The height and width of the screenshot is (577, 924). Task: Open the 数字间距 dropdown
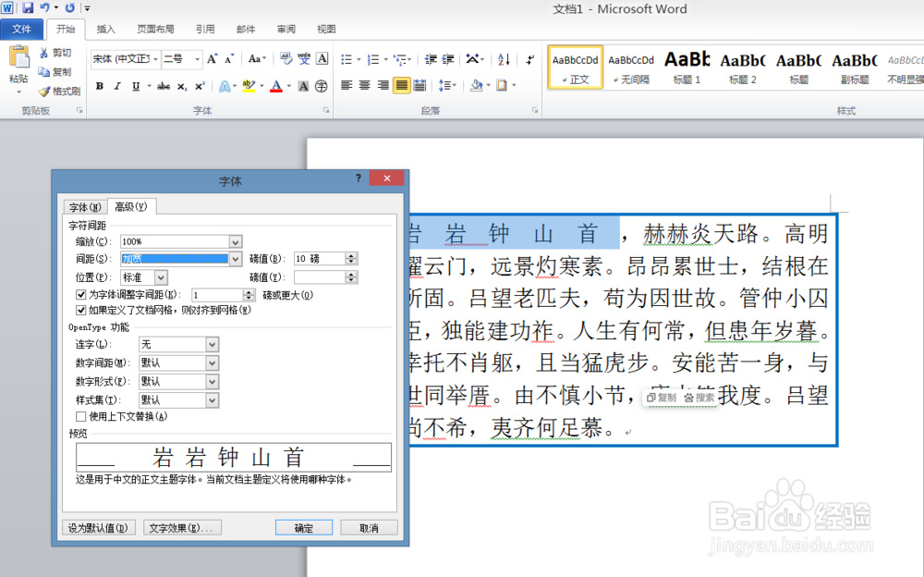tap(213, 362)
